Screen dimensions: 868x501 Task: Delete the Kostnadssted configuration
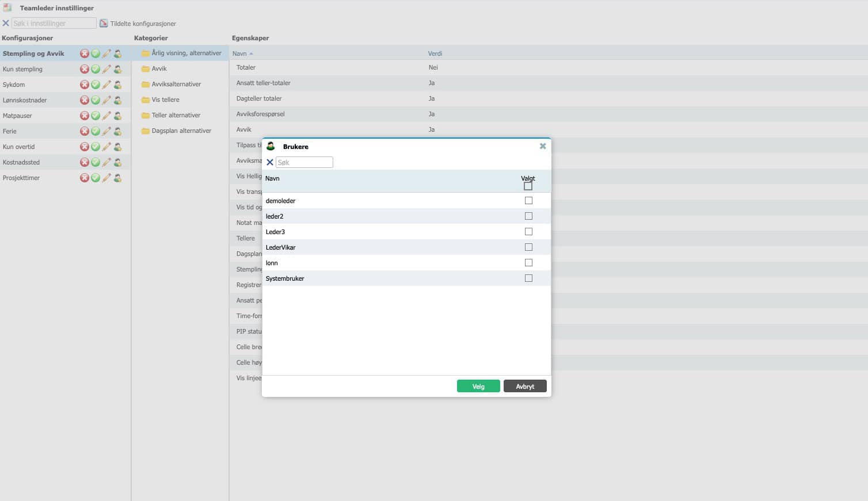pos(85,162)
